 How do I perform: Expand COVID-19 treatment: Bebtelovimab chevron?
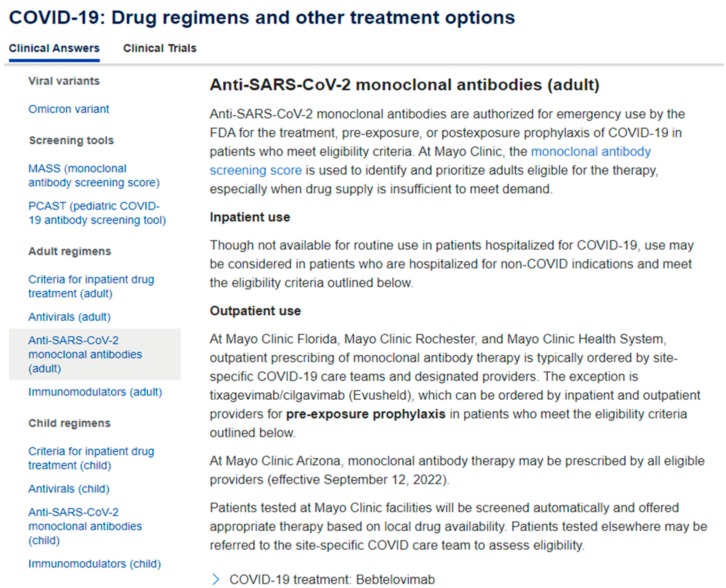[216, 579]
